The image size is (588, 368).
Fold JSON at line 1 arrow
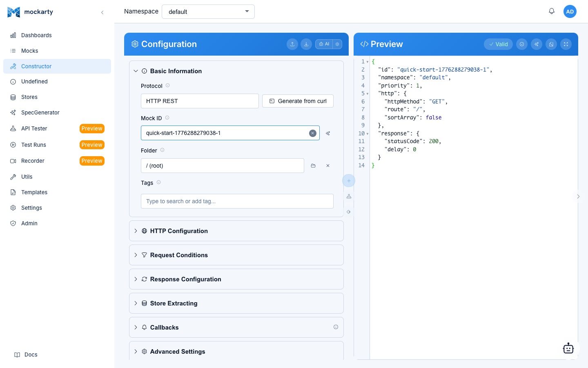pos(367,62)
